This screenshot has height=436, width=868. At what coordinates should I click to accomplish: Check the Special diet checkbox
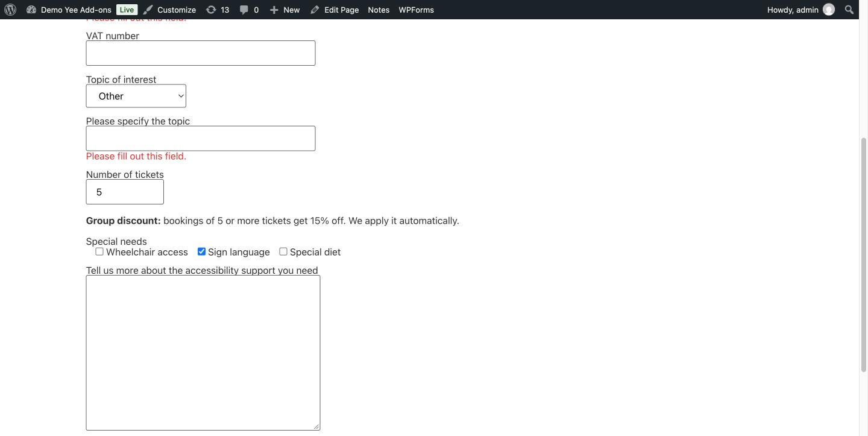click(283, 251)
